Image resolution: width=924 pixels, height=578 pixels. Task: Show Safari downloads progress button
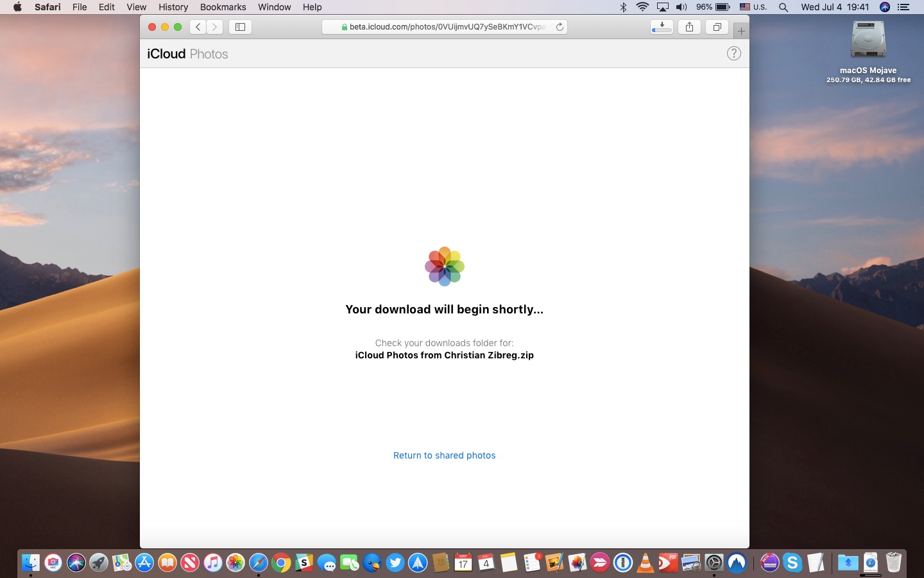click(662, 27)
